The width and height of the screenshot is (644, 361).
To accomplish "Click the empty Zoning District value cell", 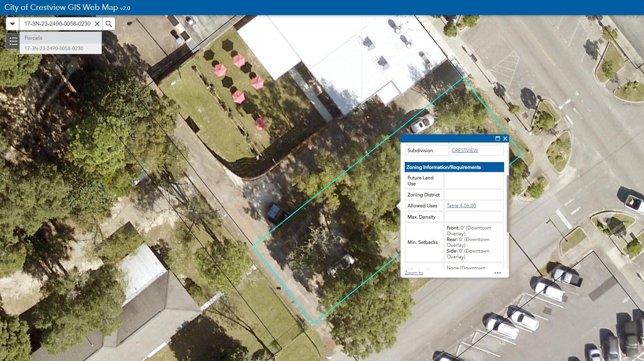I will click(x=473, y=195).
